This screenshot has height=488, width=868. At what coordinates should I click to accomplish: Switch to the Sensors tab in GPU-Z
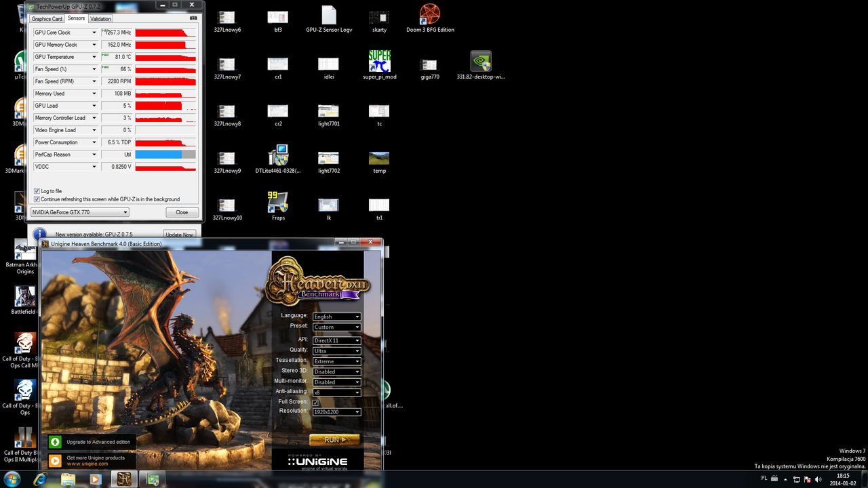[x=76, y=18]
